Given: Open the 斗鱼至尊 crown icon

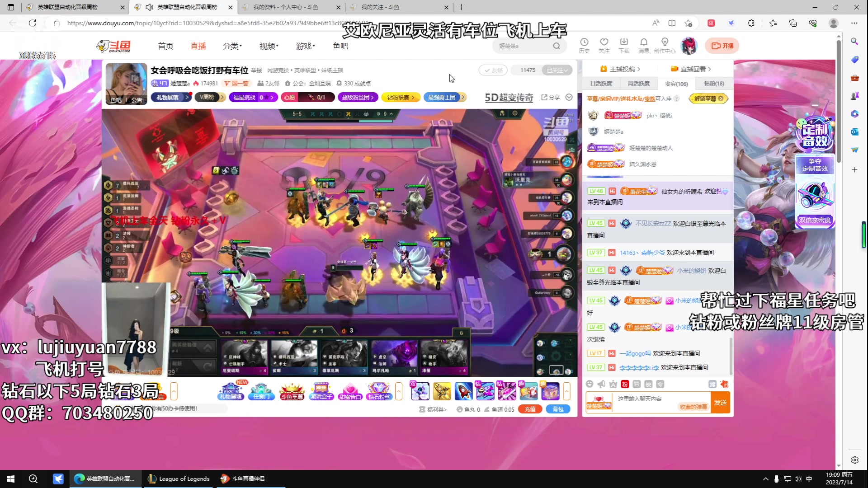Looking at the screenshot, I should [292, 391].
